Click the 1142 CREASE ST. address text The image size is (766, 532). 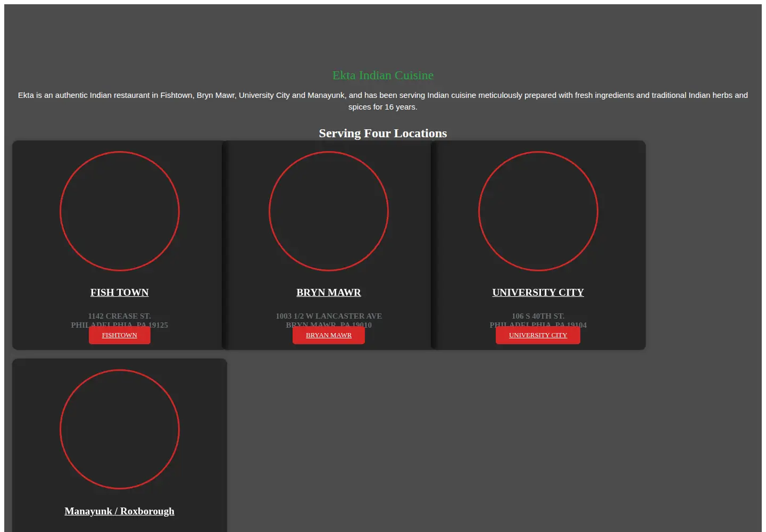point(119,316)
